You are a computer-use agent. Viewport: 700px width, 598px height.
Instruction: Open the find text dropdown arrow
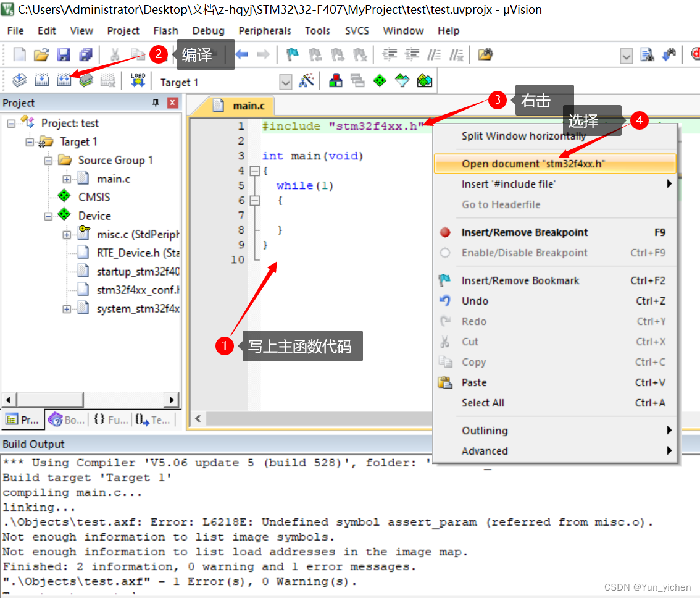(627, 56)
